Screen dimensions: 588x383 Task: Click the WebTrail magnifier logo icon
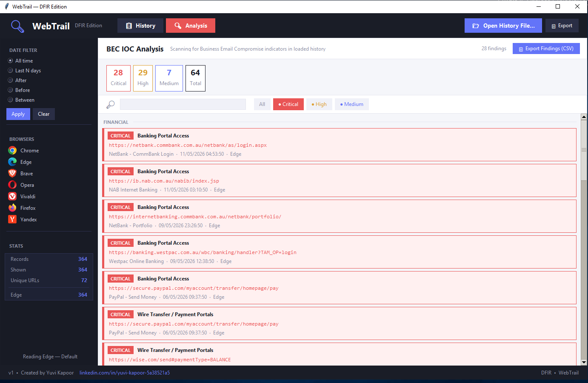point(17,26)
